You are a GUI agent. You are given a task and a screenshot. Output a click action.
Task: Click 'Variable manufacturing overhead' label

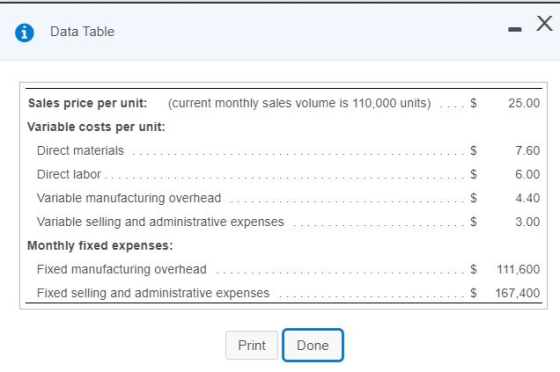pyautogui.click(x=129, y=198)
